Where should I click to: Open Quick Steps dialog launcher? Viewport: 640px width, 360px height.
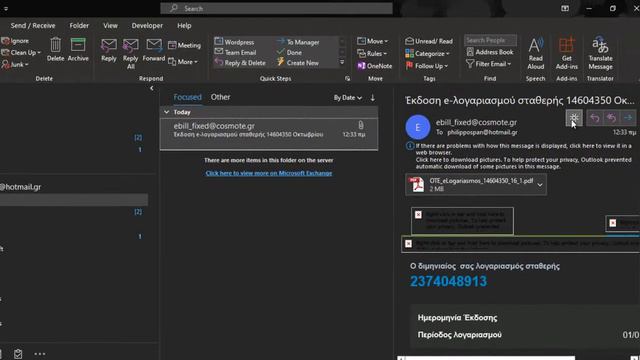(347, 79)
